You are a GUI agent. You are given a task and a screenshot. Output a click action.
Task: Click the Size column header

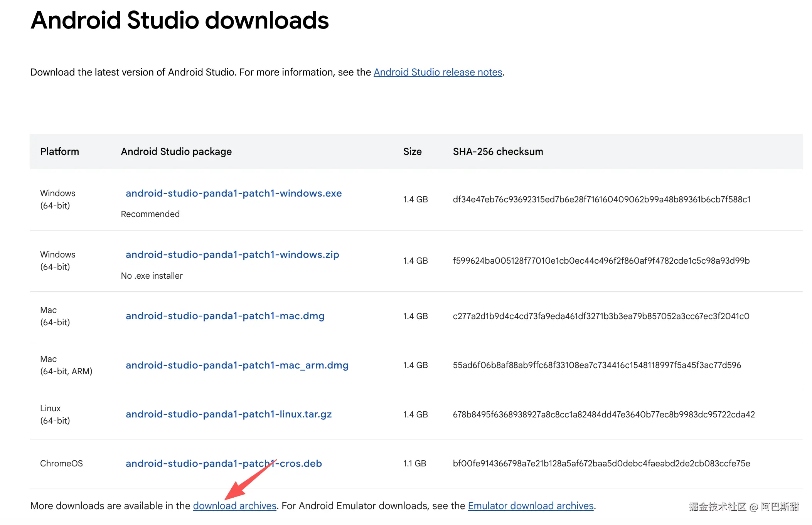pyautogui.click(x=412, y=151)
